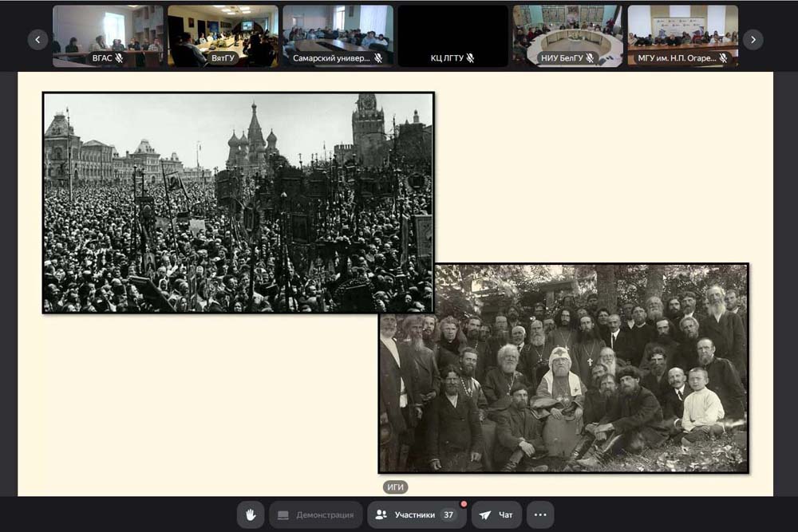Image resolution: width=798 pixels, height=532 pixels.
Task: Click muted microphone icon on КЦ ЛГТУ
Action: pos(471,58)
